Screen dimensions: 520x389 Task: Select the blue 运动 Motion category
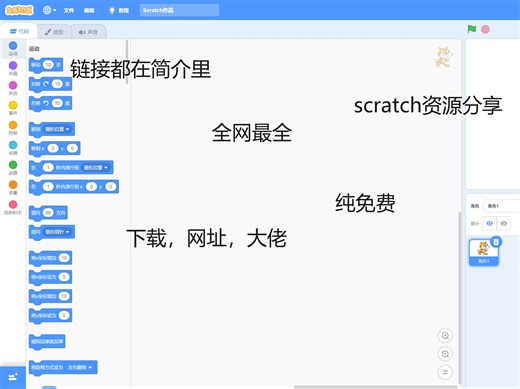[x=13, y=48]
